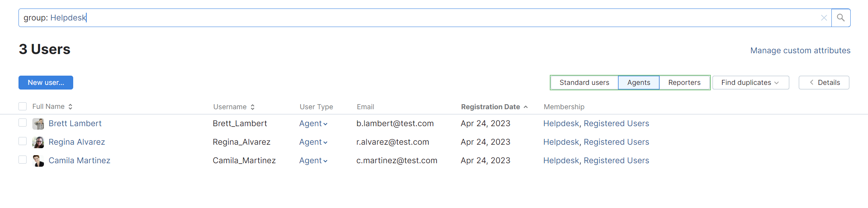Select all users with header checkbox
Screen dimensions: 868x208
point(23,107)
